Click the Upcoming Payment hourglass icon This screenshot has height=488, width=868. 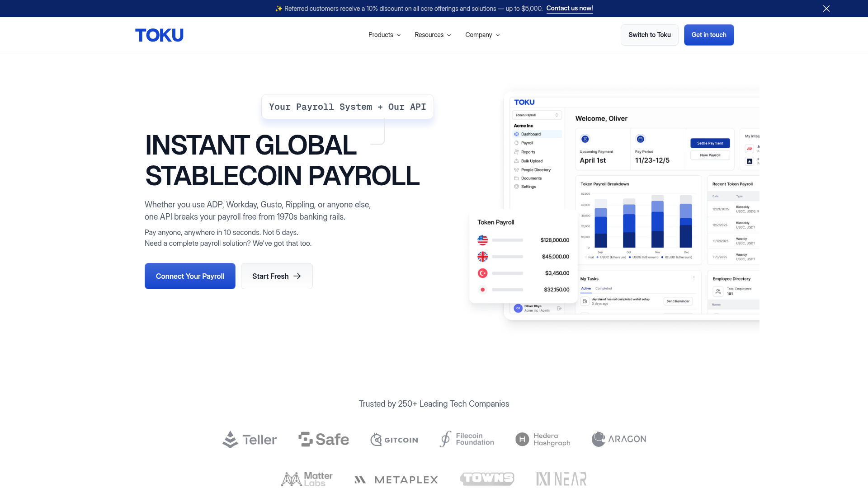click(x=585, y=139)
